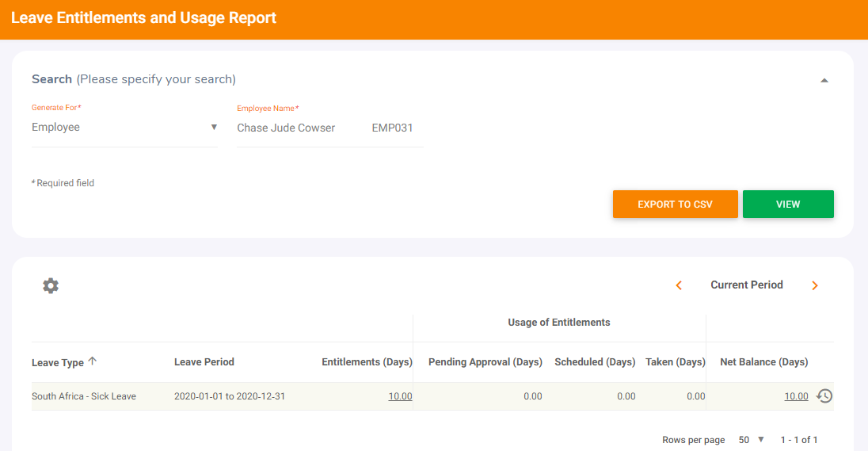This screenshot has width=868, height=451.
Task: Click the Employee Name input field
Action: 330,128
